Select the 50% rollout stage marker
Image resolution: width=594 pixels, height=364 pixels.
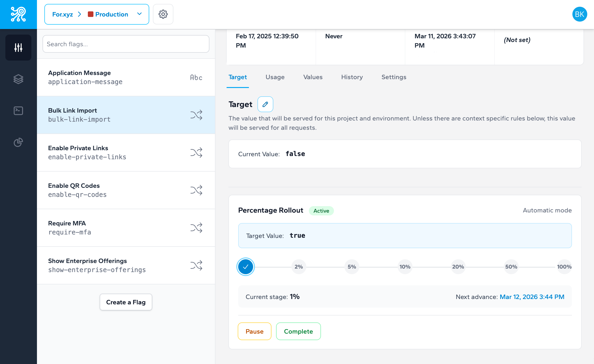coord(511,266)
